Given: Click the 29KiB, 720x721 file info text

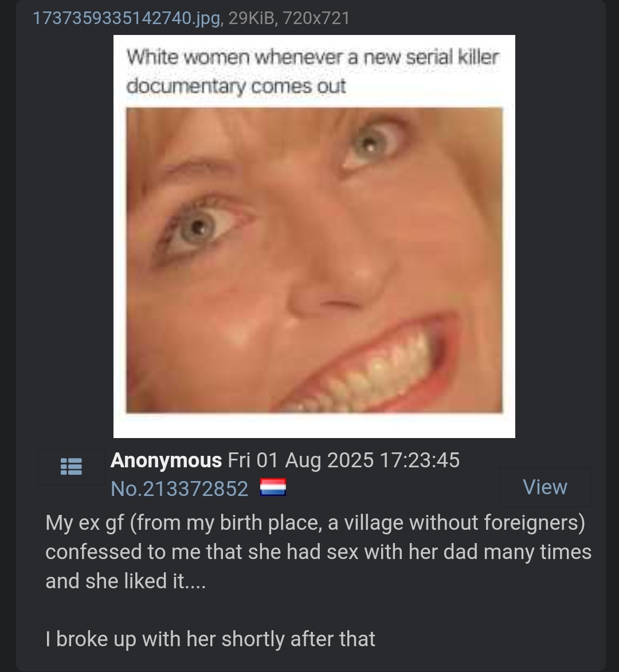Looking at the screenshot, I should pyautogui.click(x=289, y=18).
